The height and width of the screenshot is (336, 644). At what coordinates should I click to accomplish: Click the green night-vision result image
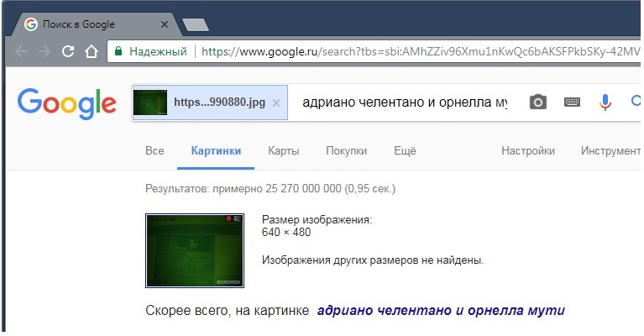click(x=195, y=250)
